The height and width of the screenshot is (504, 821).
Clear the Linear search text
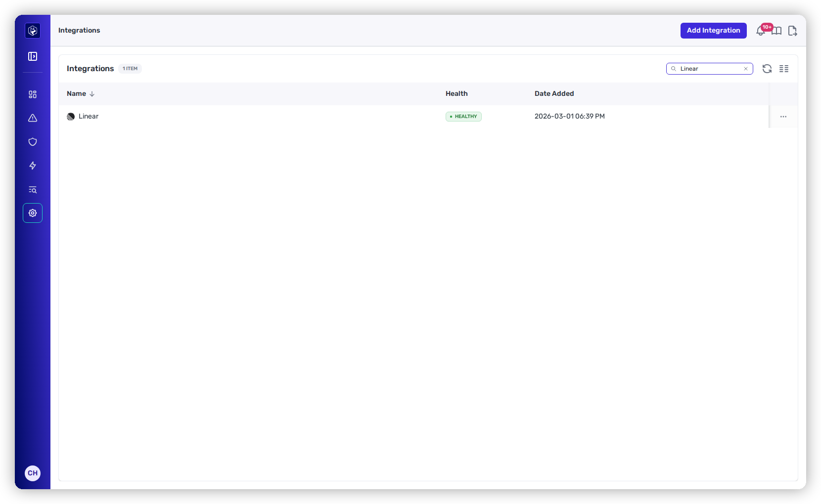tap(746, 69)
